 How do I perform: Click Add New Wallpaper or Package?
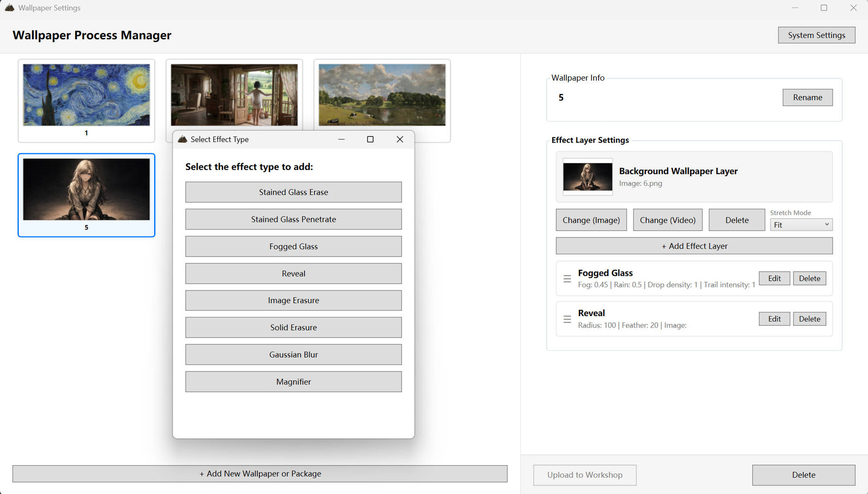tap(260, 473)
